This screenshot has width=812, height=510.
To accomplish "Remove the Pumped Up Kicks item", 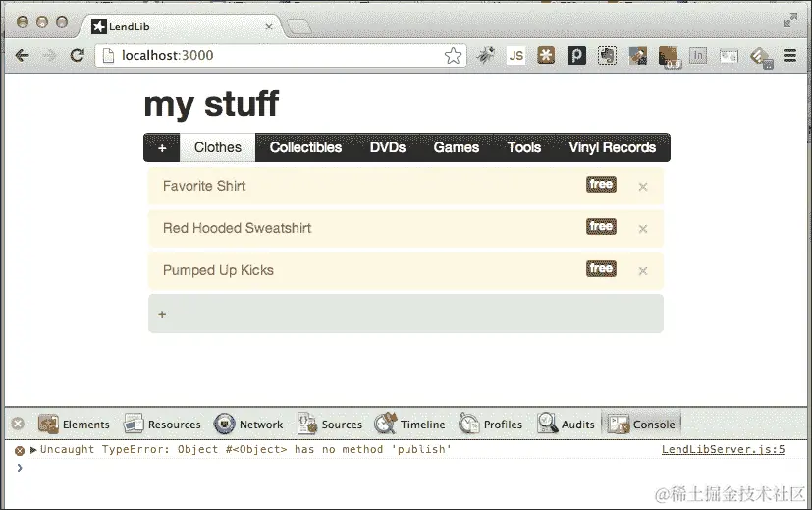I will (643, 271).
